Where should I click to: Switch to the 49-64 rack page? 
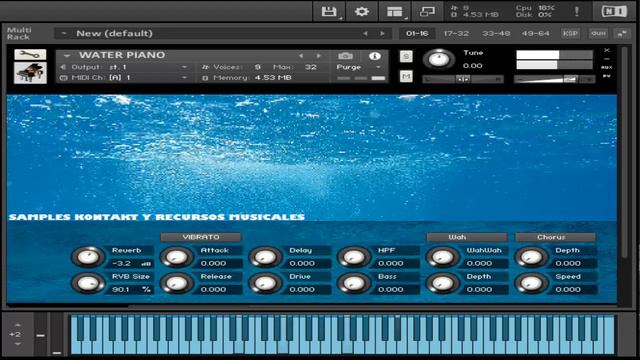(535, 33)
